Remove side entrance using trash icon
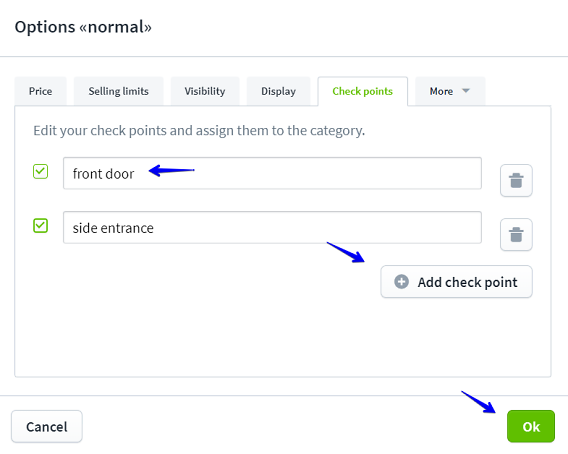 (516, 234)
